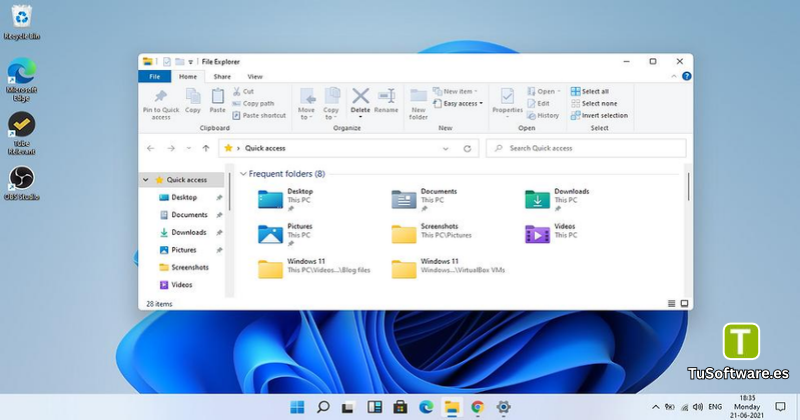Select the Pictures frequent folder
The width and height of the screenshot is (800, 420).
pos(286,235)
